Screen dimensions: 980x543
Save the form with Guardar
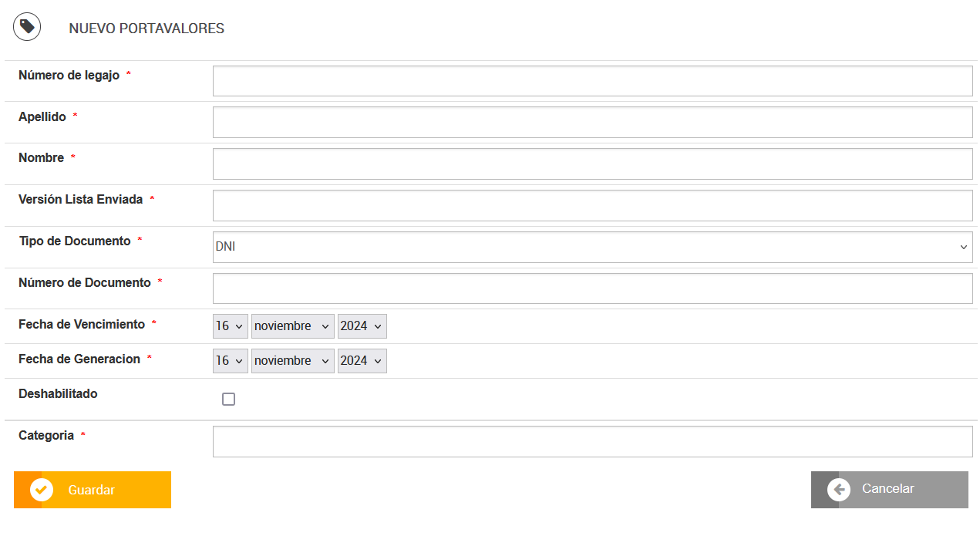click(93, 490)
